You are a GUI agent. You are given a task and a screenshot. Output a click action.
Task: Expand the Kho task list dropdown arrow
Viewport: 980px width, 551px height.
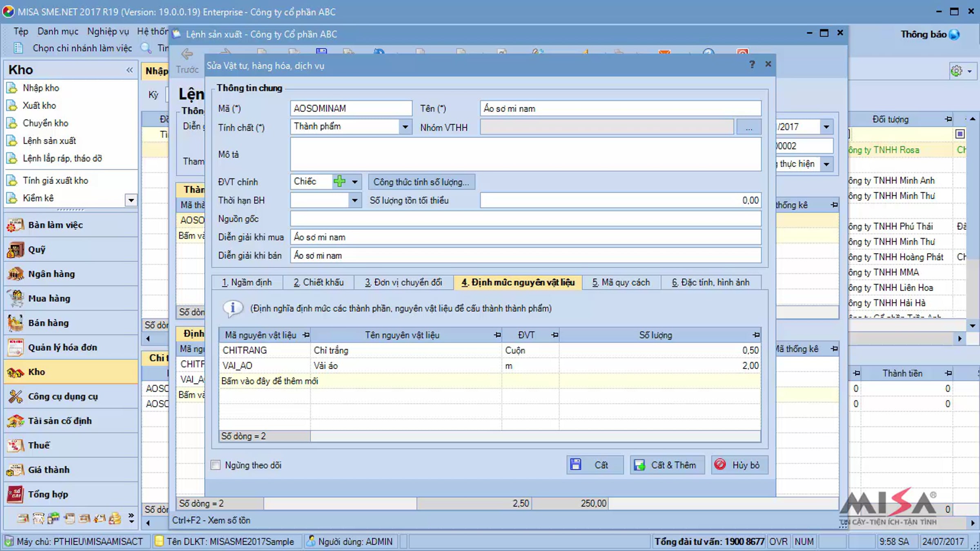click(x=131, y=200)
